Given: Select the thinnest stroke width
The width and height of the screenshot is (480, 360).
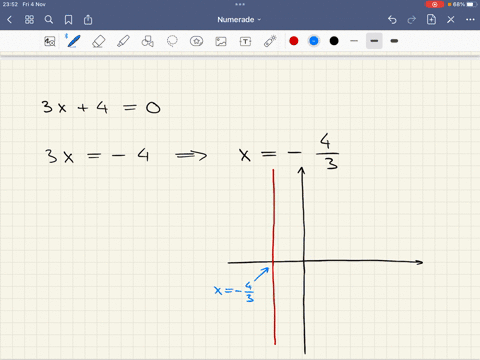Looking at the screenshot, I should (x=354, y=41).
